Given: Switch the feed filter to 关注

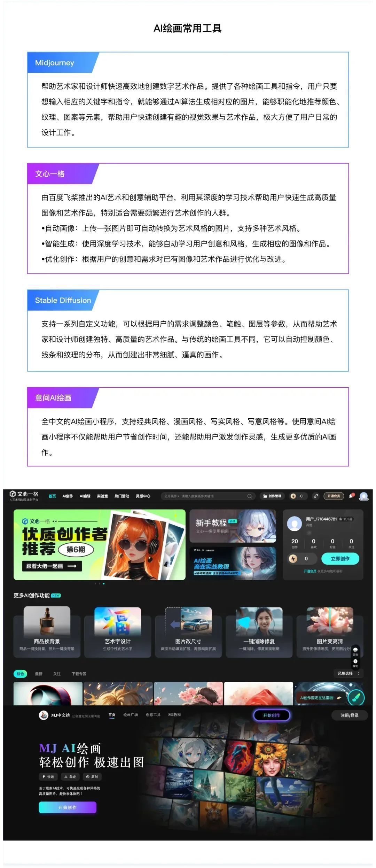Looking at the screenshot, I should [57, 674].
